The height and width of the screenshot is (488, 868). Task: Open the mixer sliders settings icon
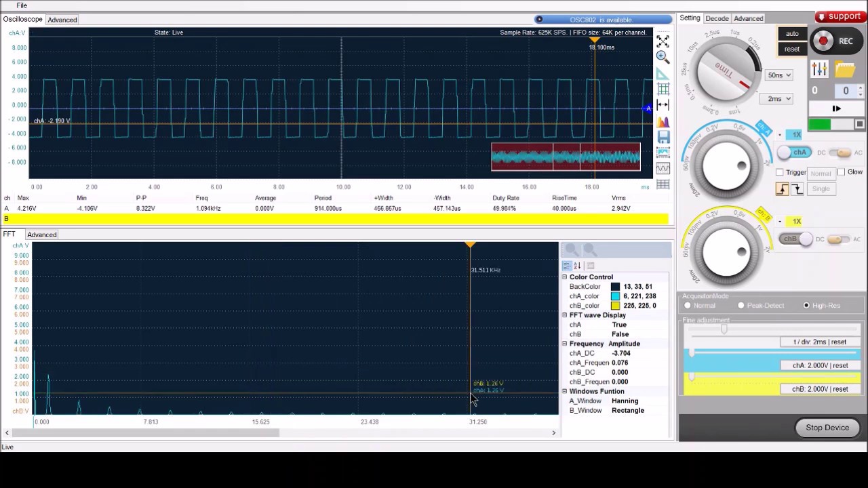pos(819,68)
